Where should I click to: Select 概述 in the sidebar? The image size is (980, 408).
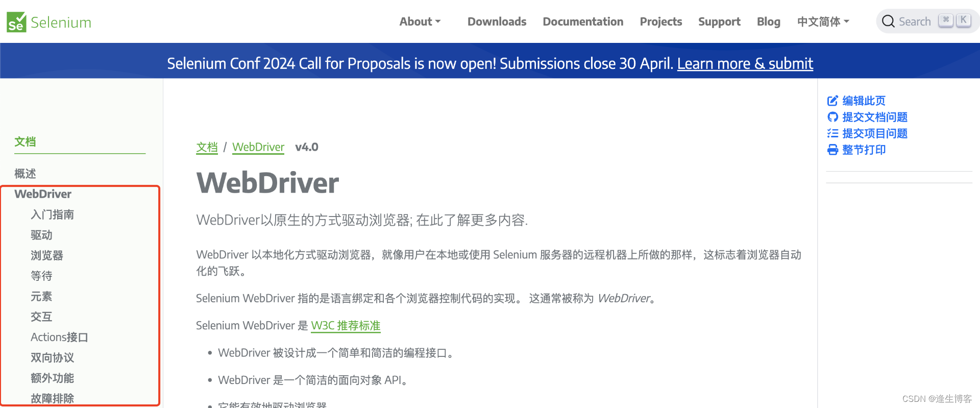point(25,174)
